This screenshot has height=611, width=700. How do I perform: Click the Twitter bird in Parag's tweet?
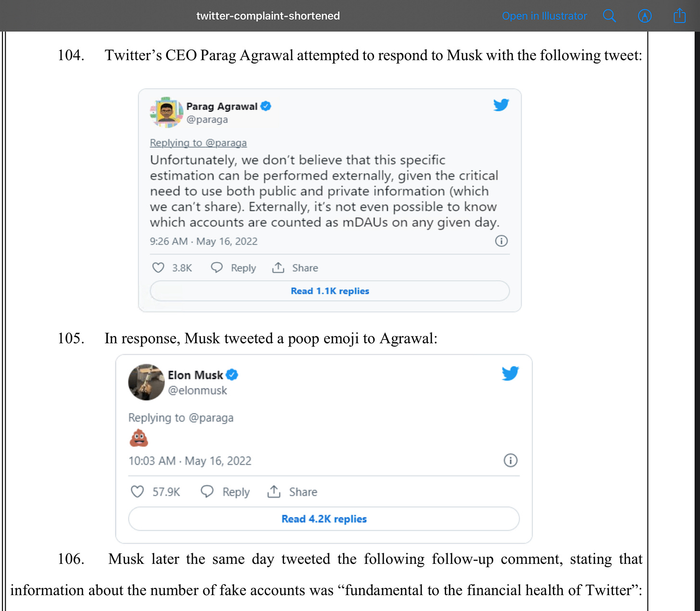501,105
